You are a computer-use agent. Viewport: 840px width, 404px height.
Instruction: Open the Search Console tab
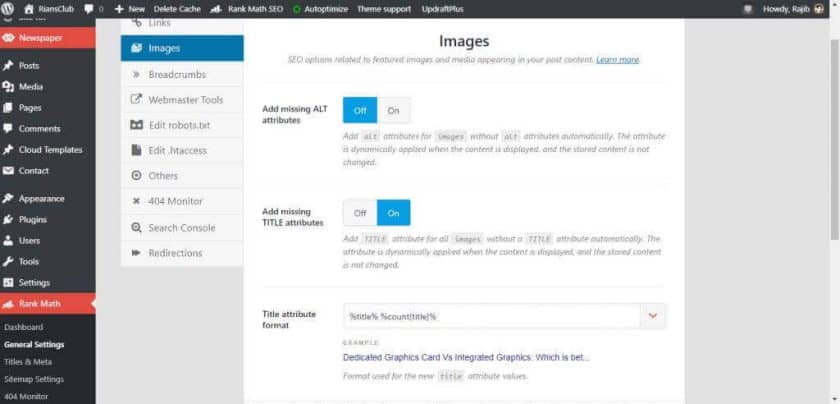(182, 228)
